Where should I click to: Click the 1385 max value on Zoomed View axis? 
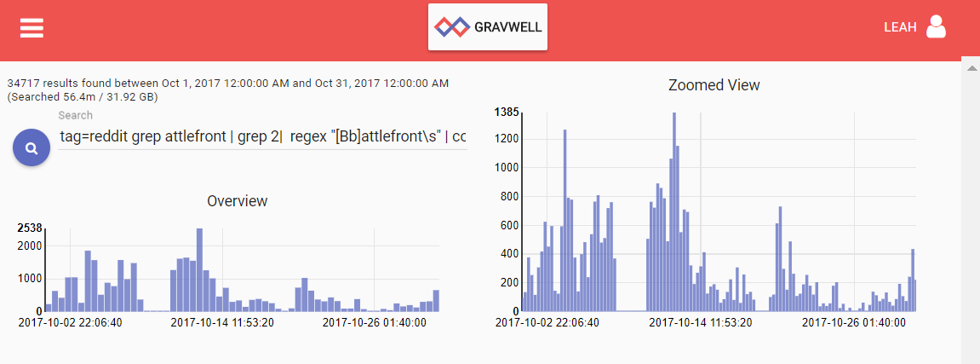point(507,112)
